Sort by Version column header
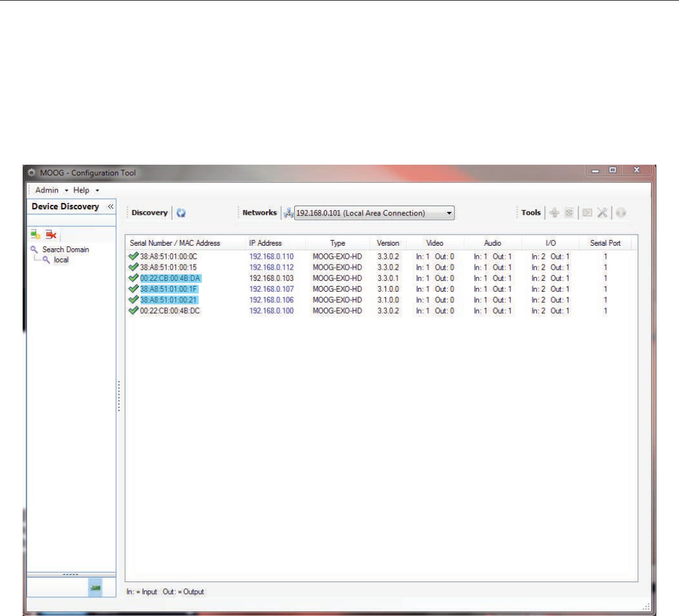Image resolution: width=679 pixels, height=616 pixels. [387, 243]
